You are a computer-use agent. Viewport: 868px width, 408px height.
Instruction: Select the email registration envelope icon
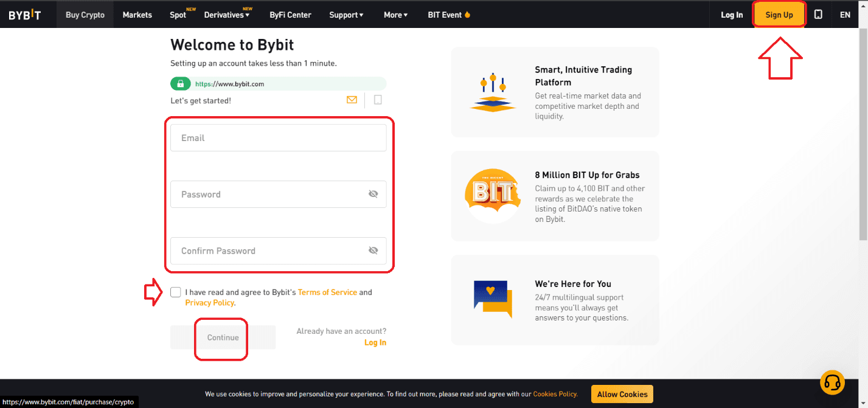352,100
